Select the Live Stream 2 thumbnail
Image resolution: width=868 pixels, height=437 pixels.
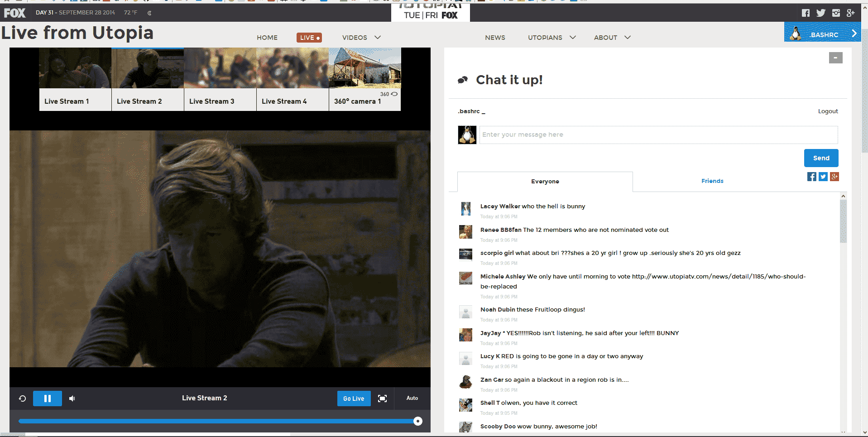pyautogui.click(x=148, y=79)
